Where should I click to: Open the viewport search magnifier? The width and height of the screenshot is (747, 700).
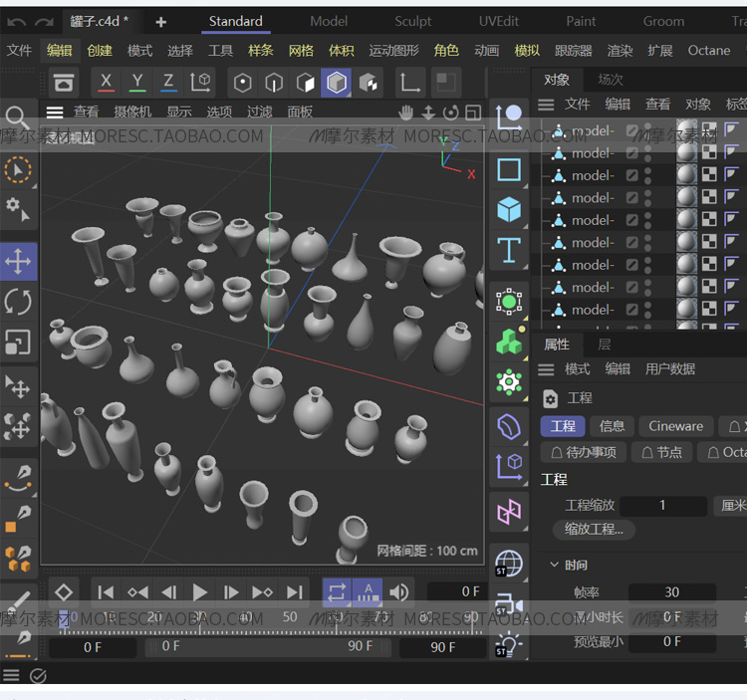coord(17,117)
